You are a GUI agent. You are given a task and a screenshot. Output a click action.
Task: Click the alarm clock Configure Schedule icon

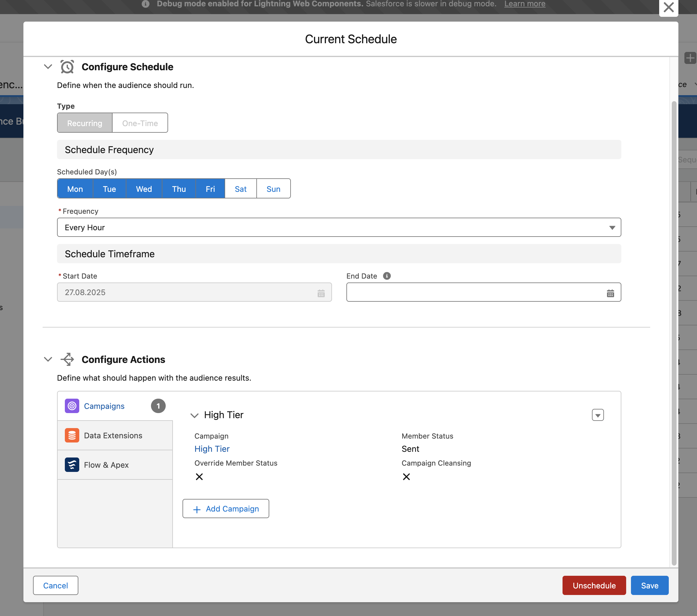click(67, 67)
